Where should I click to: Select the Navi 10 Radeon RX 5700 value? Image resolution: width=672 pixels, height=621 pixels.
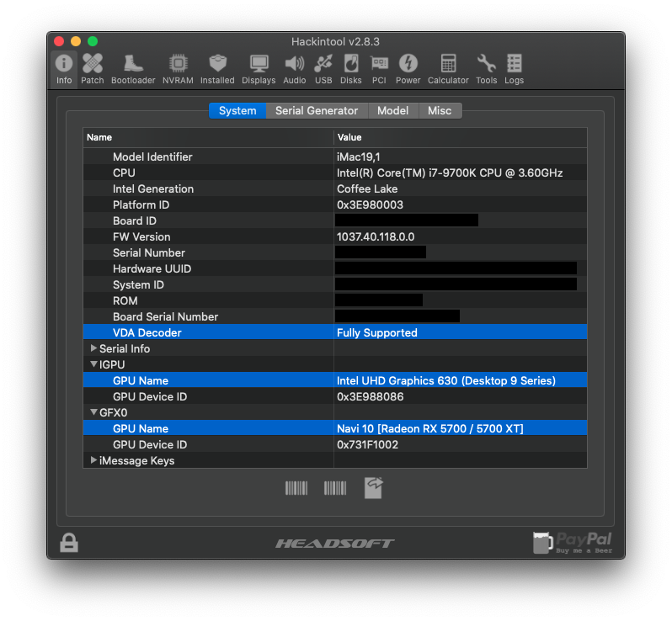[429, 428]
